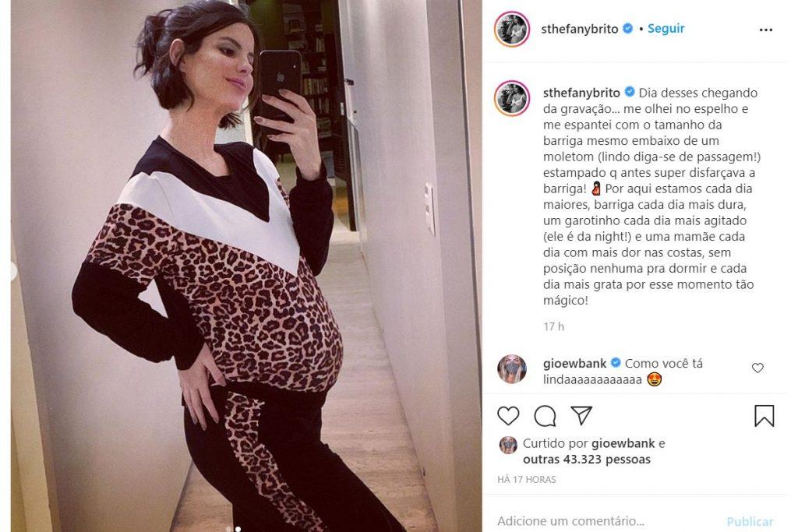The image size is (798, 532).
Task: Open gioewbank link in liked-by line
Action: 623,443
